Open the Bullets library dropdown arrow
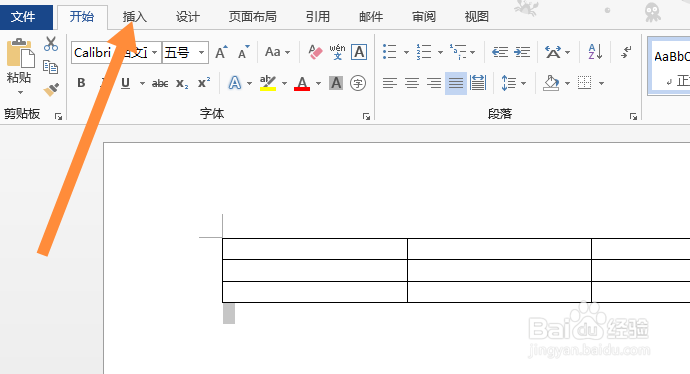This screenshot has height=374, width=690. 406,53
